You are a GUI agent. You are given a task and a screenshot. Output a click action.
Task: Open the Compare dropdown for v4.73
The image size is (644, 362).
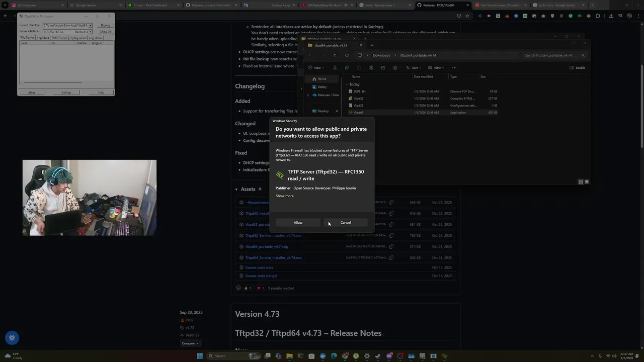190,343
